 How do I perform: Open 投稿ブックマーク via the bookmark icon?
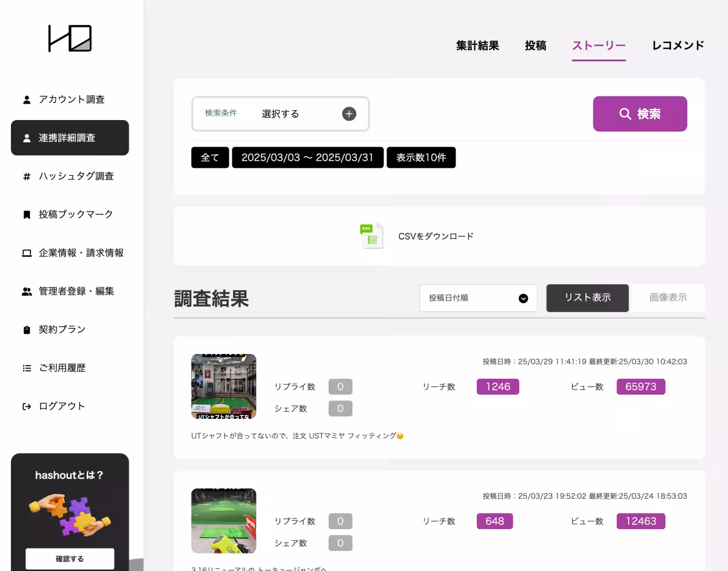(25, 214)
